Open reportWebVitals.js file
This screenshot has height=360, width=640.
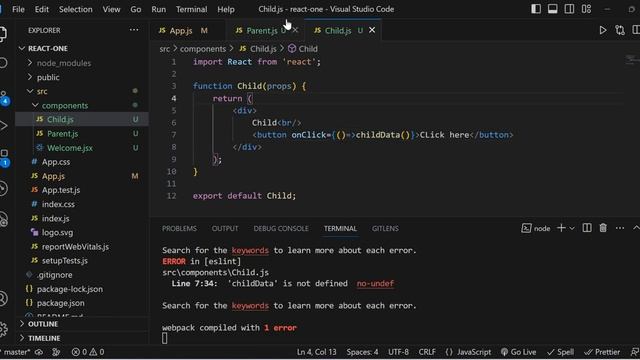[82, 247]
